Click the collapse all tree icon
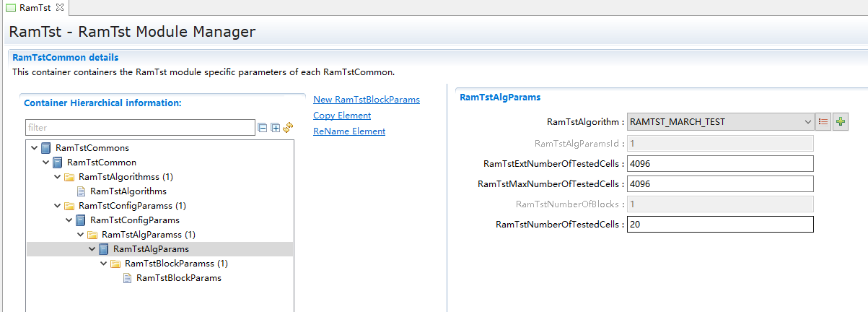Screen dimensions: 868x312 [263, 128]
